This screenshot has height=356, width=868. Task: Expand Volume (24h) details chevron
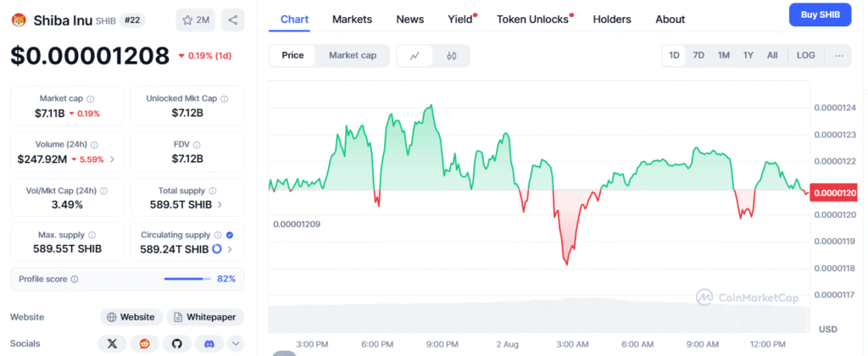(113, 159)
